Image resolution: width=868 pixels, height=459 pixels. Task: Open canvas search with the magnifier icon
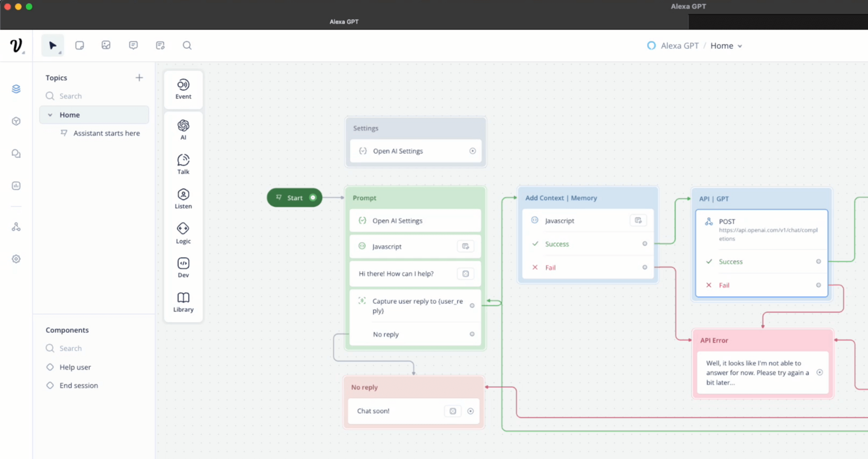[x=187, y=45]
